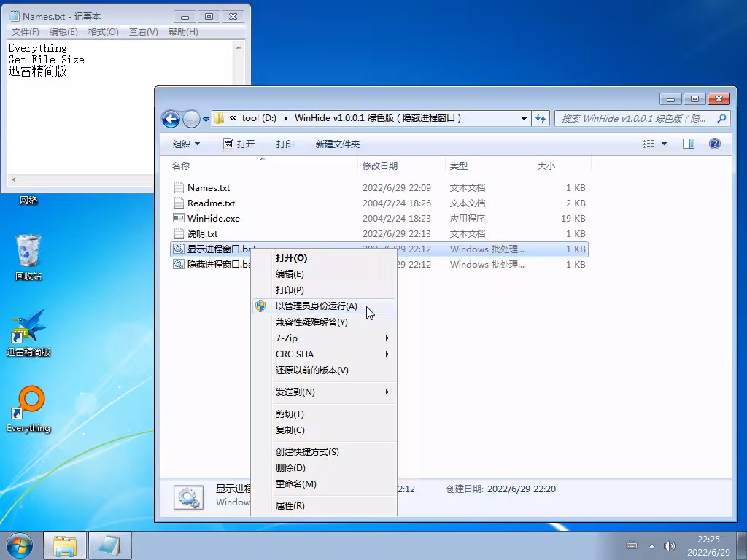
Task: Click the Windows Start orb
Action: click(20, 545)
